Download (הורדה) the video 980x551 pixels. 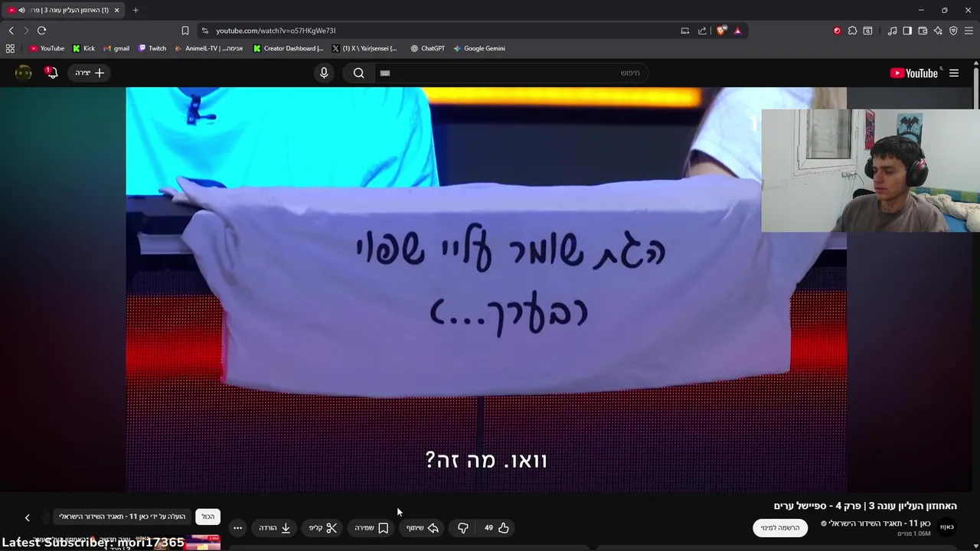coord(275,528)
